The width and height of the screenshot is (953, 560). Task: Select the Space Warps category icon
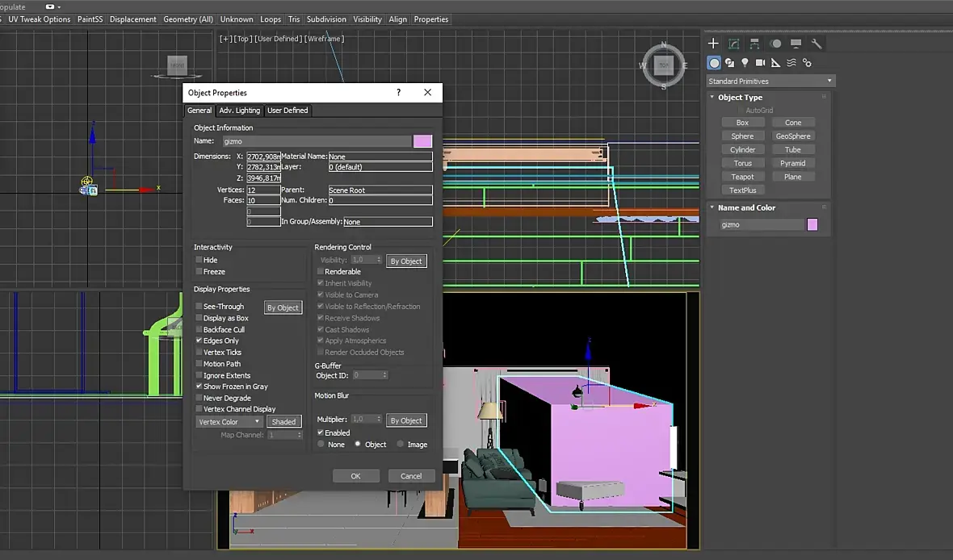[x=791, y=63]
